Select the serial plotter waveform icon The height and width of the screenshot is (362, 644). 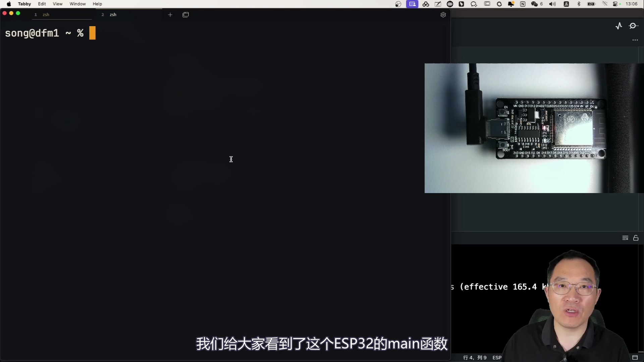619,26
